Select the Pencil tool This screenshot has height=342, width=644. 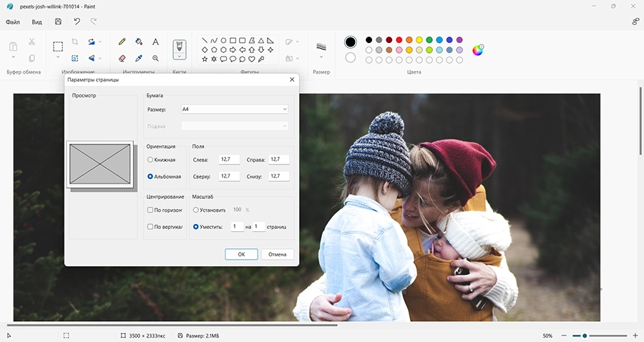pyautogui.click(x=122, y=41)
